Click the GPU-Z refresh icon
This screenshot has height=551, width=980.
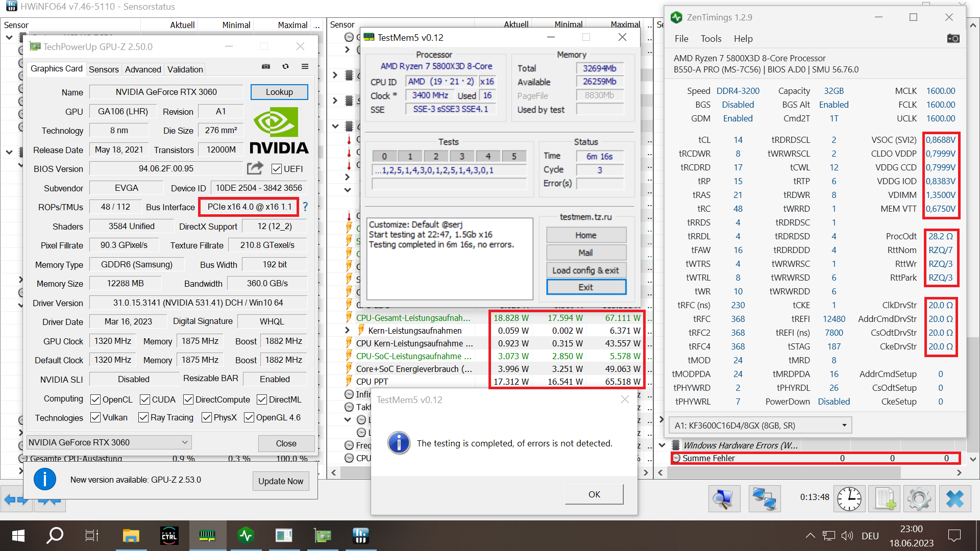click(x=285, y=66)
